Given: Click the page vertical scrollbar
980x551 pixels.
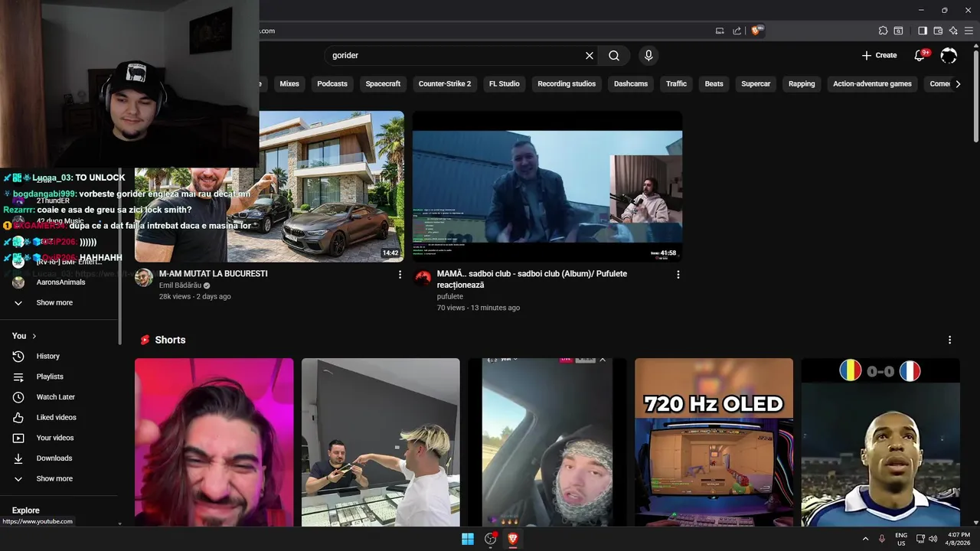Looking at the screenshot, I should pos(976,96).
